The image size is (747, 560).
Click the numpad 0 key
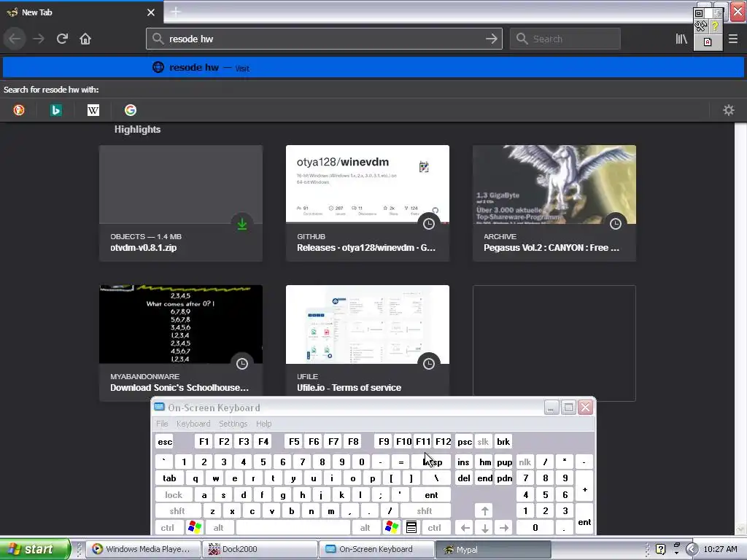tap(535, 528)
